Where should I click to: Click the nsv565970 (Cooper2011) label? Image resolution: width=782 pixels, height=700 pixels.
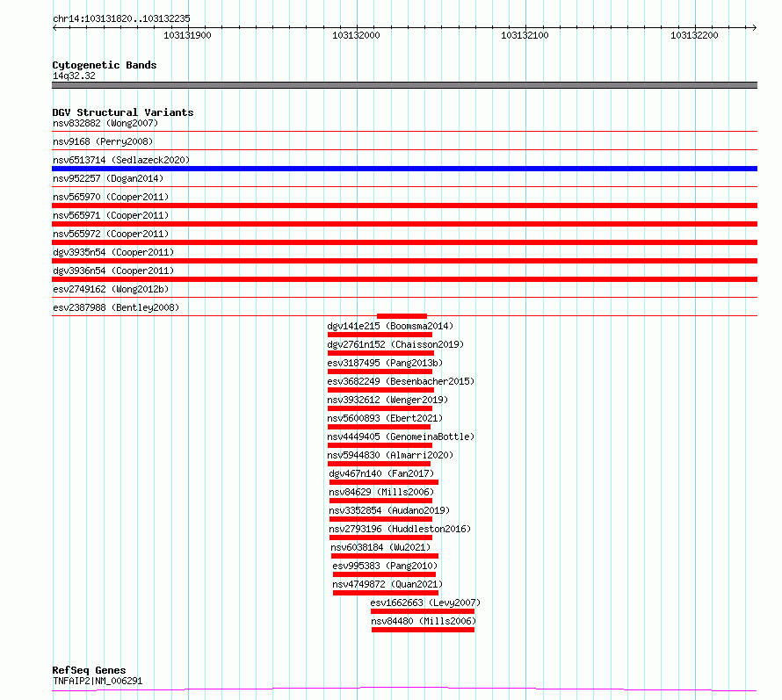(111, 197)
